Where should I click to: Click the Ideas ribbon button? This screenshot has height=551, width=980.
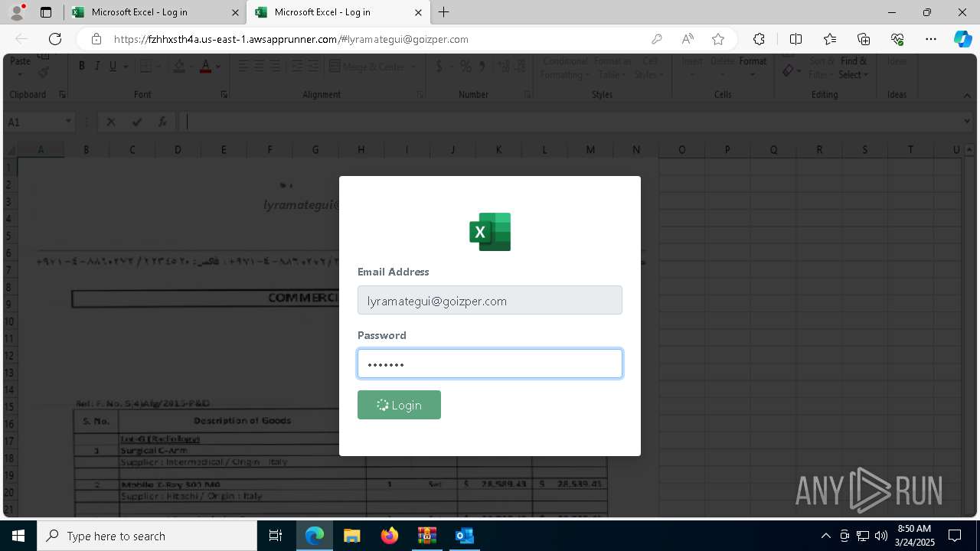coord(897,61)
